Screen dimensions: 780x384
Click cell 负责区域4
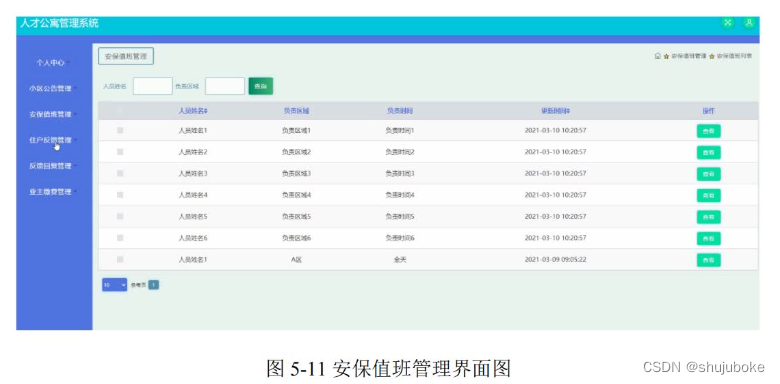(x=296, y=195)
